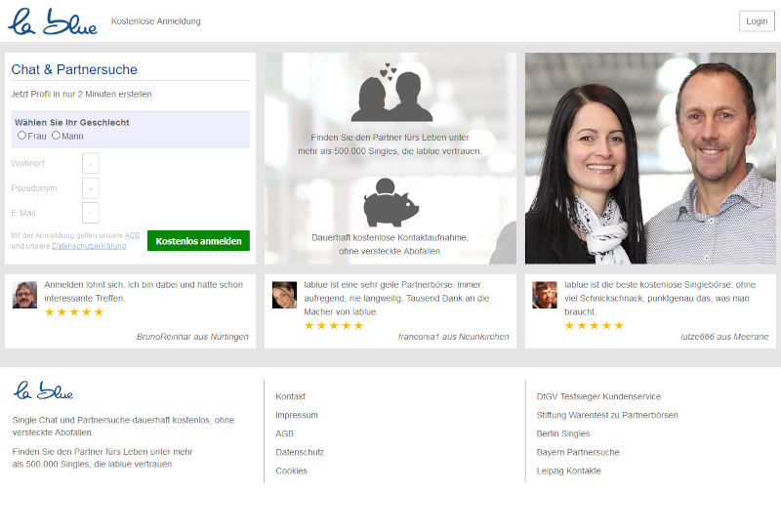781x532 pixels.
Task: Click 'franconia1 aus Neunkirchen' text
Action: (453, 337)
